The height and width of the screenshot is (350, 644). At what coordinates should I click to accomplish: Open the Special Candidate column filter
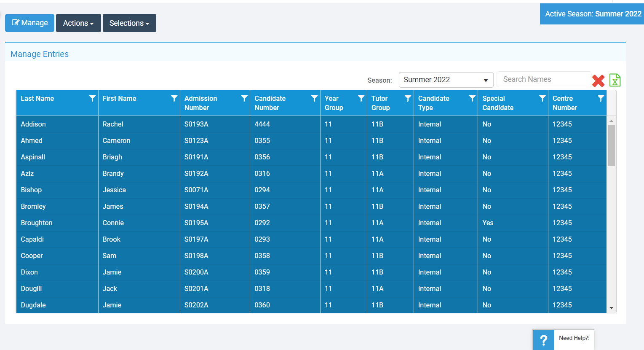pos(542,98)
